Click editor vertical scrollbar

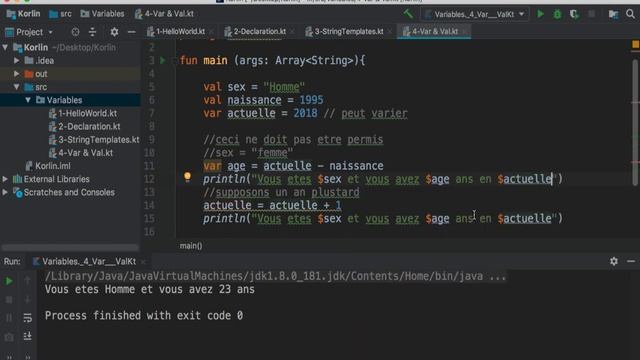click(635, 122)
